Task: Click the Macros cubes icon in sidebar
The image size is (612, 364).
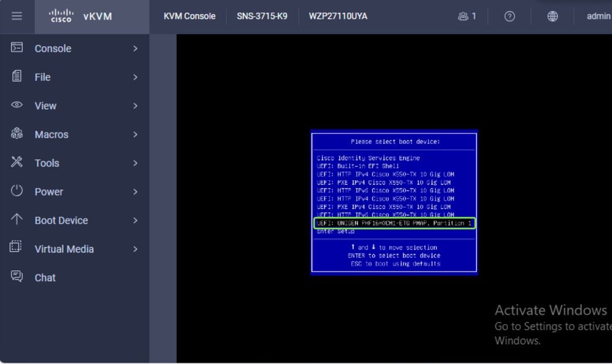Action: (x=17, y=134)
